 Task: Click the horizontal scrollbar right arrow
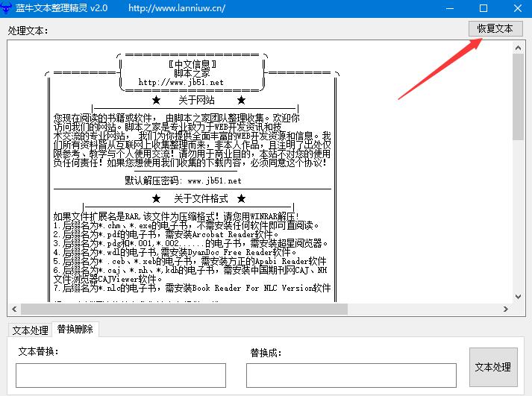click(506, 309)
